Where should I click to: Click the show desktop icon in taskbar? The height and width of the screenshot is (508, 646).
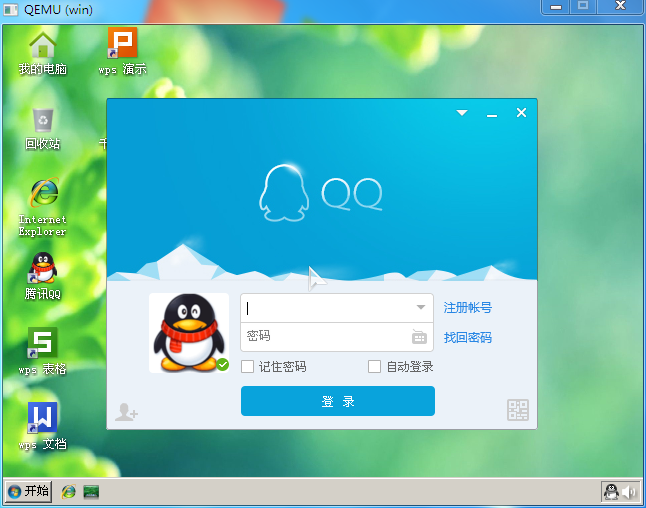click(x=91, y=492)
